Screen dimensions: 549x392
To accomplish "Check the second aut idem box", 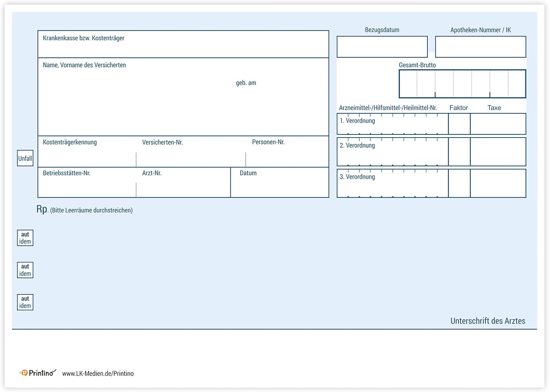I will pos(25,270).
